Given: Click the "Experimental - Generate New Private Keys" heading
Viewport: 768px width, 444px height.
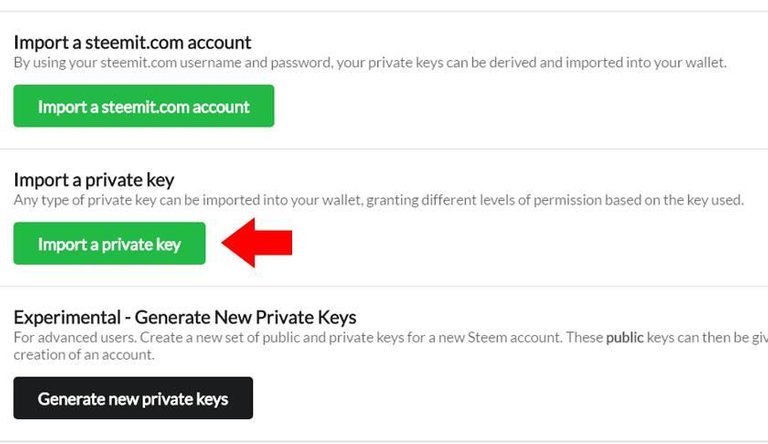Looking at the screenshot, I should pos(185,318).
